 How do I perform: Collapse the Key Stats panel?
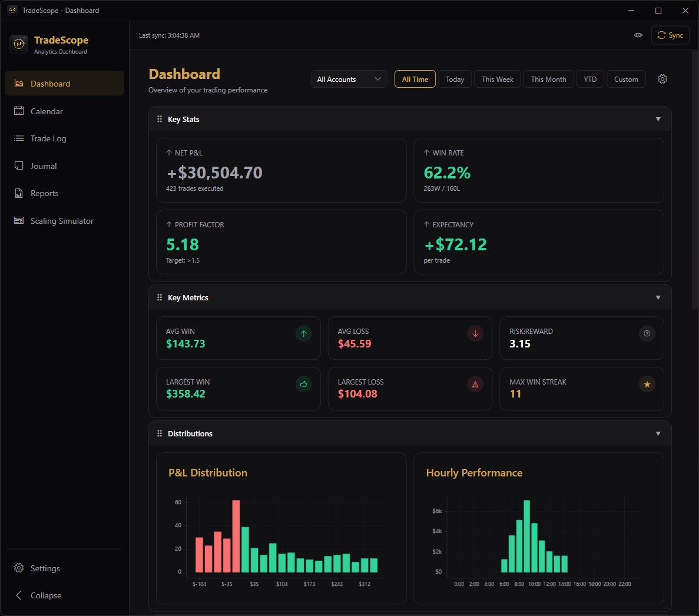[x=658, y=118]
